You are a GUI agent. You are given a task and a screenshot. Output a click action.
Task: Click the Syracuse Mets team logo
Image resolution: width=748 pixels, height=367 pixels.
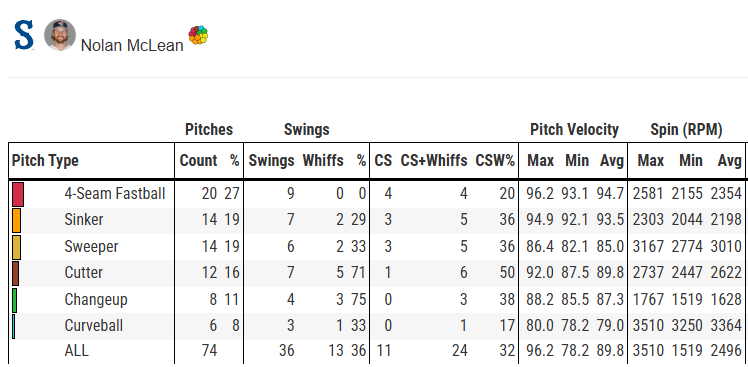pyautogui.click(x=24, y=35)
